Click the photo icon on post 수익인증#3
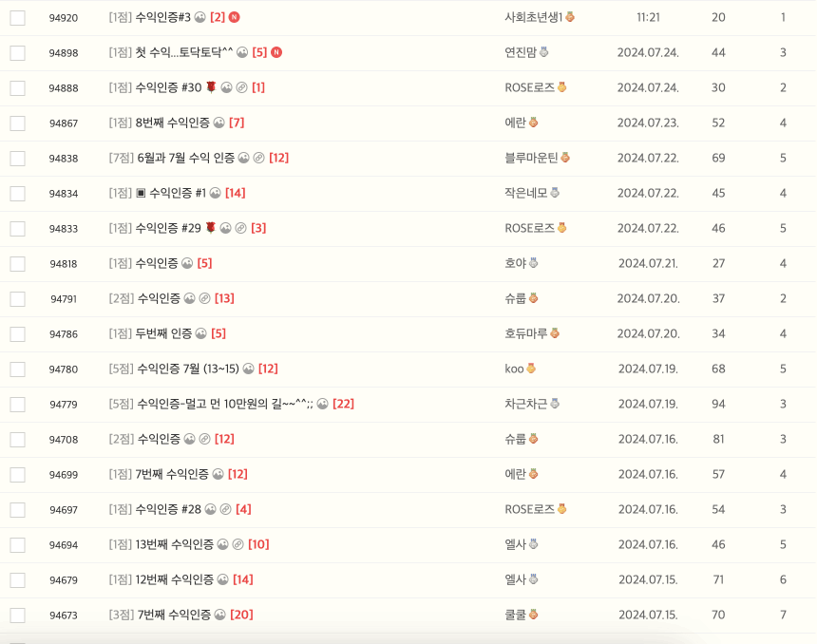The image size is (817, 644). (199, 18)
